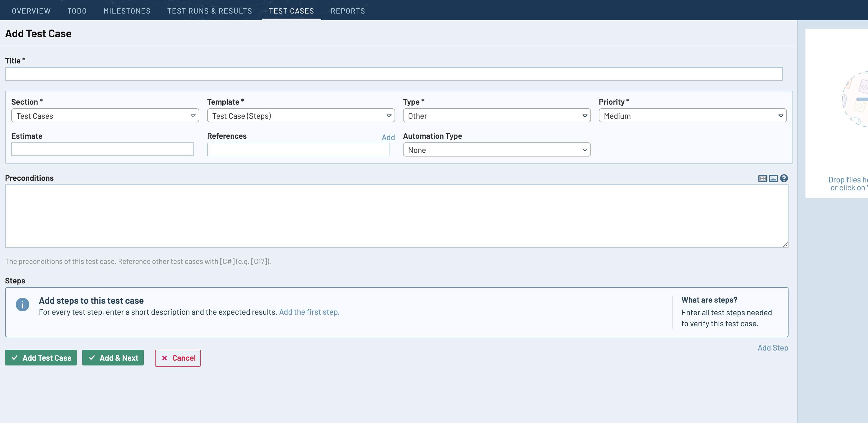The width and height of the screenshot is (868, 423).
Task: Cancel adding the test case
Action: (178, 358)
